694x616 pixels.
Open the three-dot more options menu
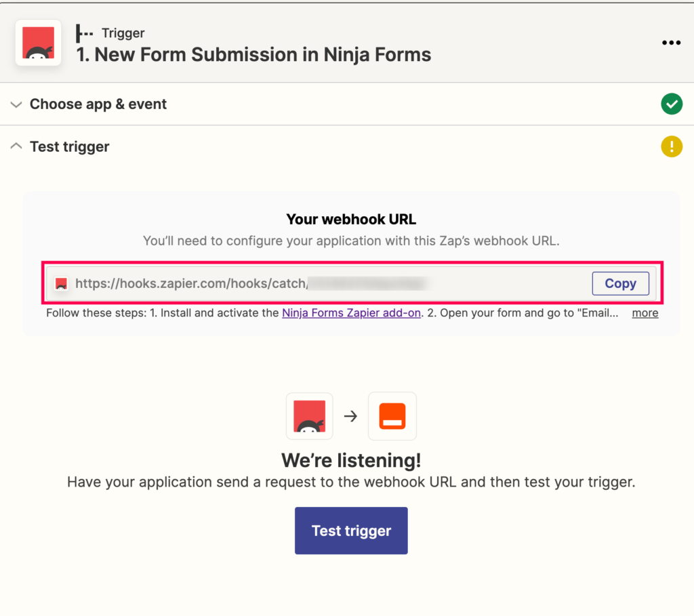(x=671, y=43)
